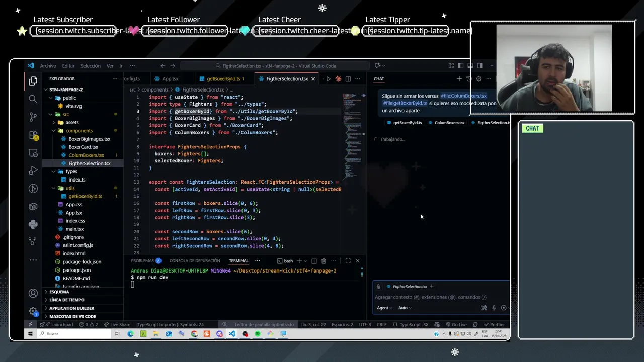Open the Manage gear in activity bar
Image resolution: width=644 pixels, height=362 pixels.
click(33, 311)
